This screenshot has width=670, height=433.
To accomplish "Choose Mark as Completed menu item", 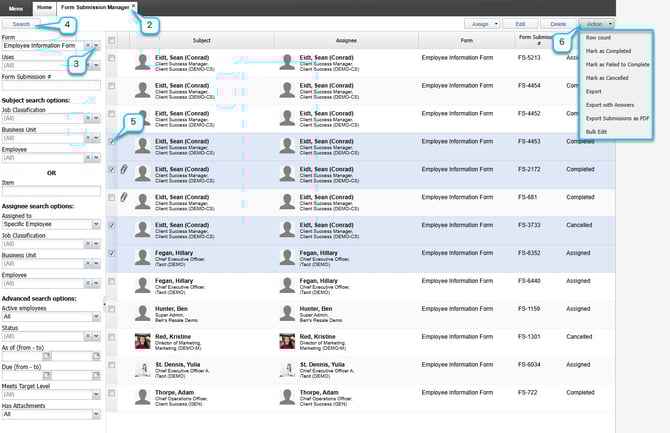I will (x=608, y=51).
